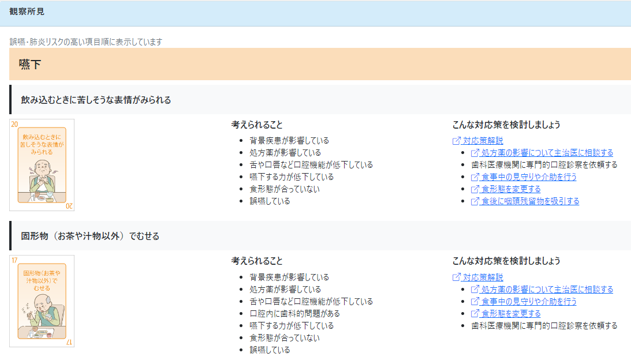This screenshot has height=364, width=631.
Task: Click the 食事中の見守り link icon in the 飲み込むとき section
Action: (x=475, y=177)
